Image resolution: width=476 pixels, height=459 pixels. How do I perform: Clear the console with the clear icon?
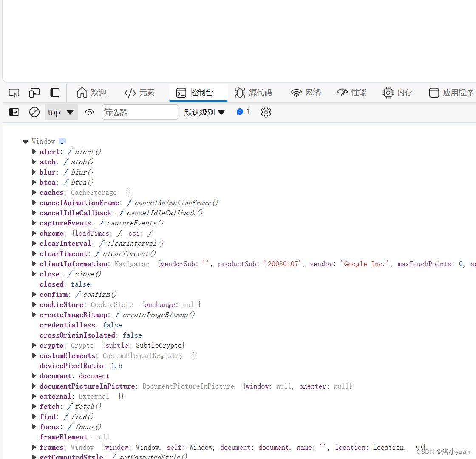point(34,112)
